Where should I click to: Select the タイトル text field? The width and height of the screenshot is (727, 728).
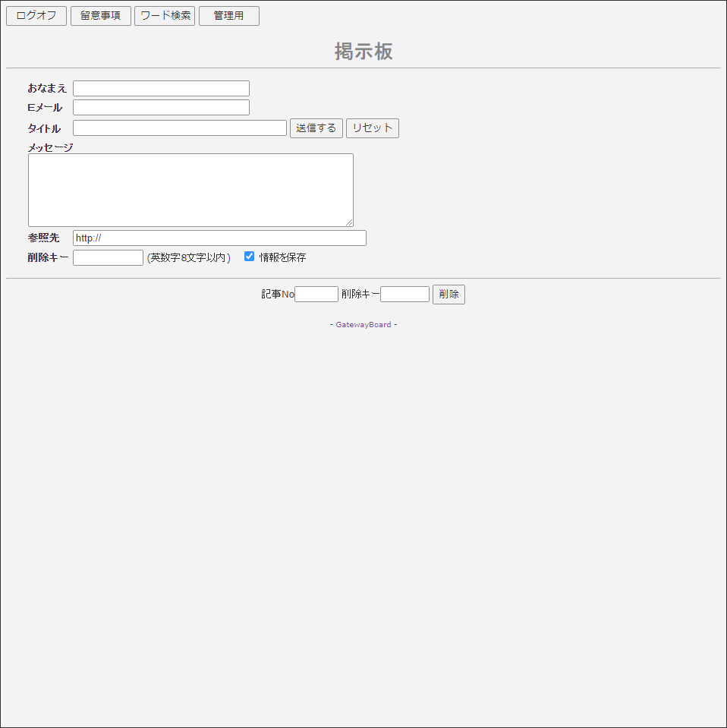[180, 128]
